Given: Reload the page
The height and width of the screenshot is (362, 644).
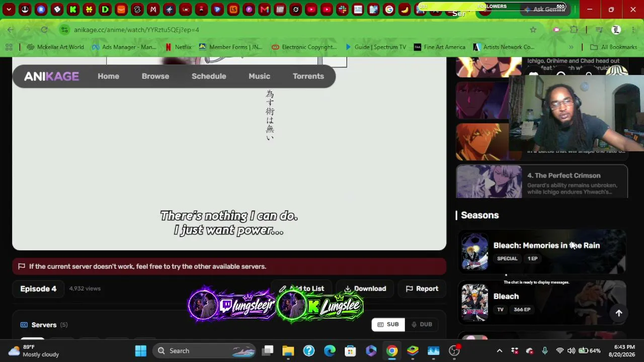Looking at the screenshot, I should 44,30.
